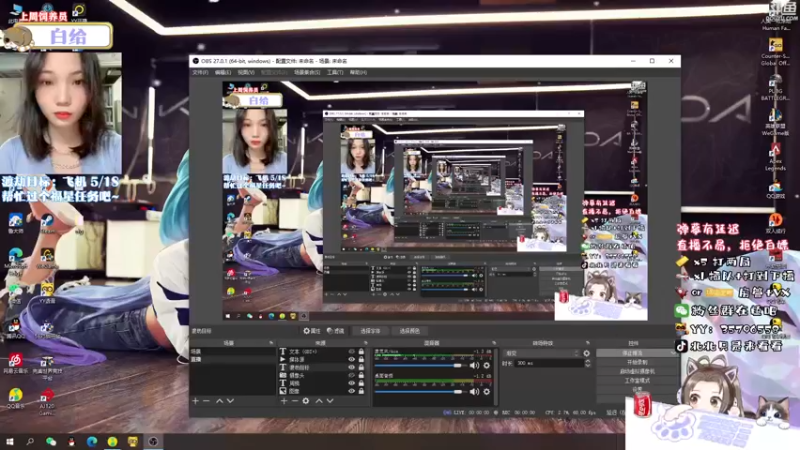Open 麦克风/Aux audio settings gear
800x450 pixels.
(487, 365)
